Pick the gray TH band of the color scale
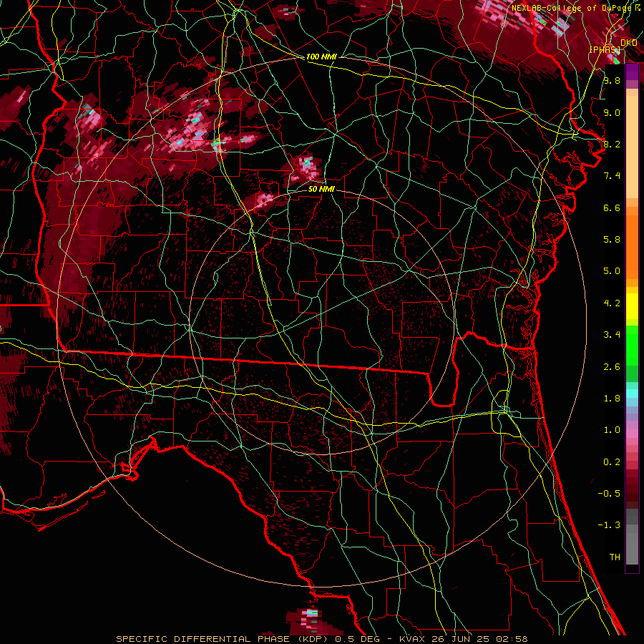 (632, 546)
